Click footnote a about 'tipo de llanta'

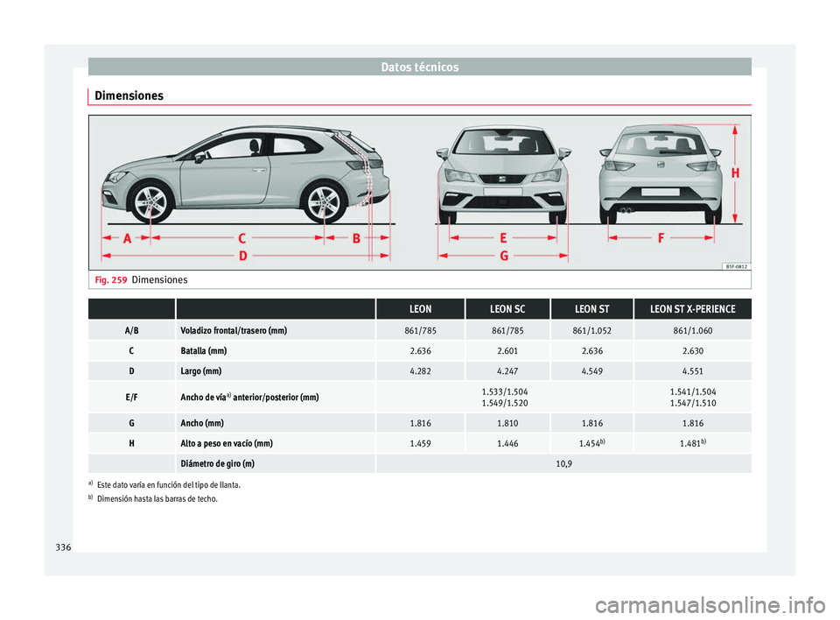tap(164, 485)
